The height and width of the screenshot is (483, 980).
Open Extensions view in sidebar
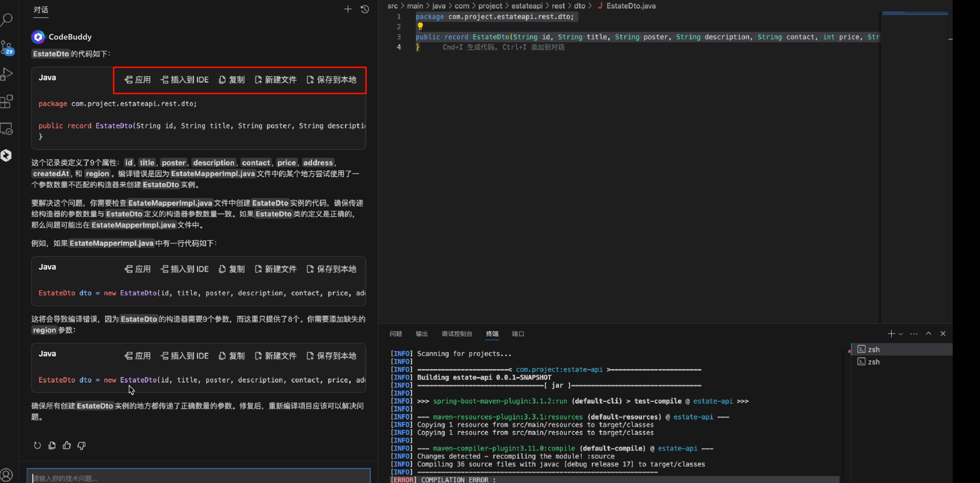coord(7,102)
